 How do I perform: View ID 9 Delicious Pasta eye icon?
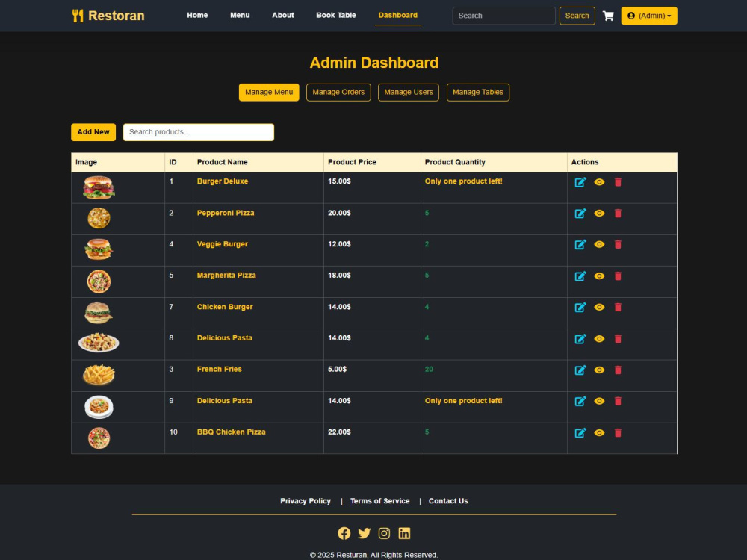point(599,401)
